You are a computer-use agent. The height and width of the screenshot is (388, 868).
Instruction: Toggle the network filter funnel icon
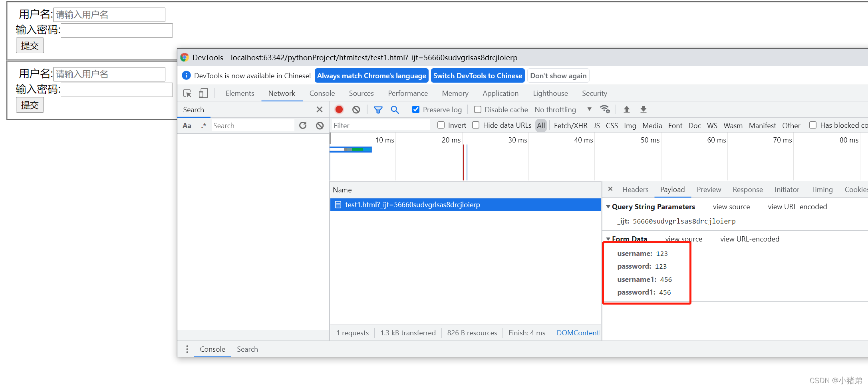tap(378, 109)
